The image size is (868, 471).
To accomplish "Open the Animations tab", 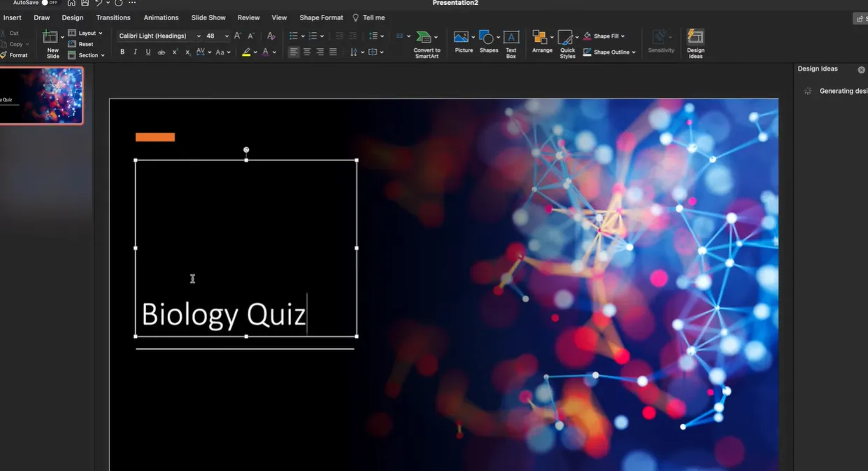I will pos(161,17).
